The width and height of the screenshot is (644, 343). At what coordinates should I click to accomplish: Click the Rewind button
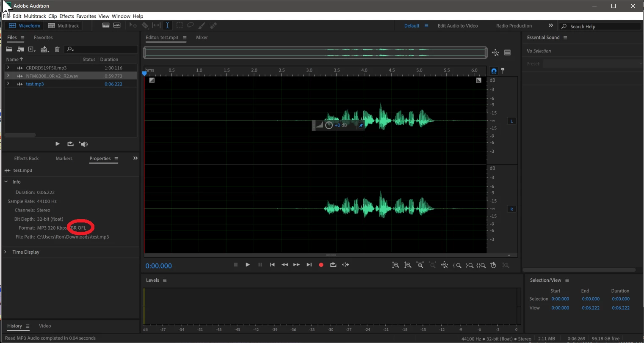(x=285, y=265)
